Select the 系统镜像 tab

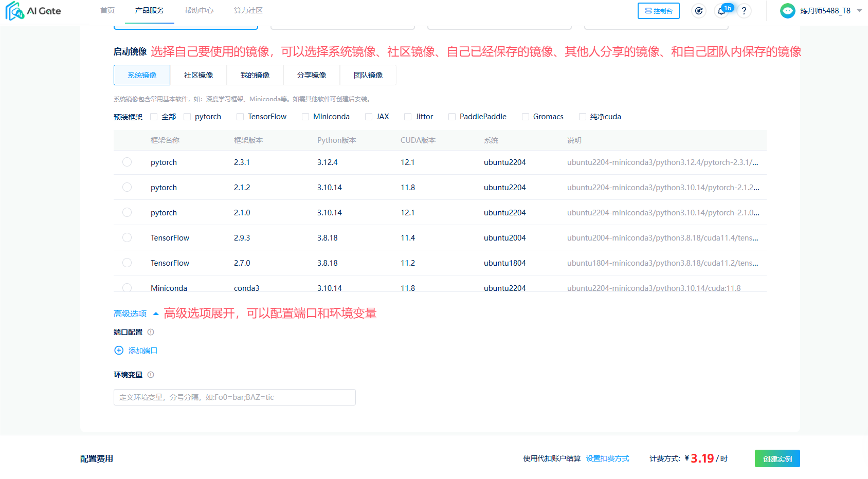pyautogui.click(x=142, y=75)
